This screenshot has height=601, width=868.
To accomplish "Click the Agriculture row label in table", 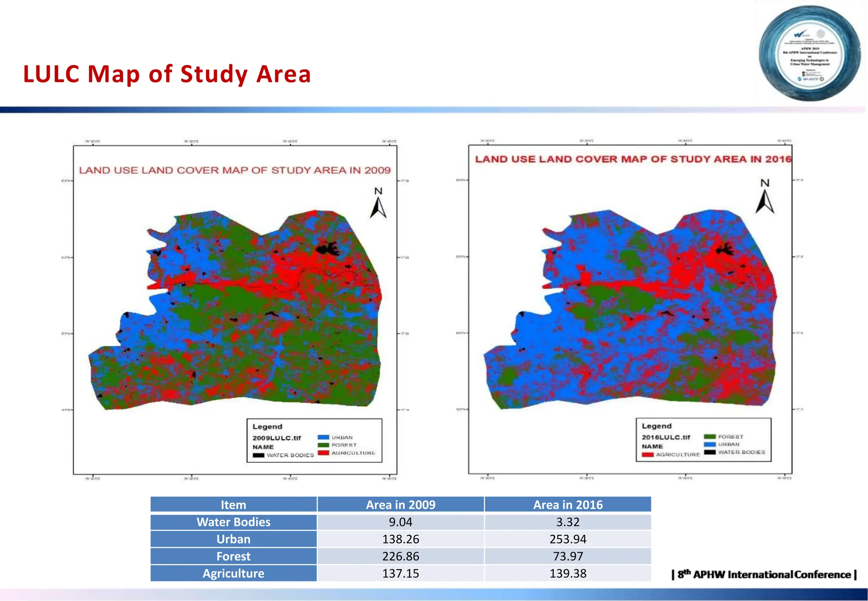I will [234, 573].
